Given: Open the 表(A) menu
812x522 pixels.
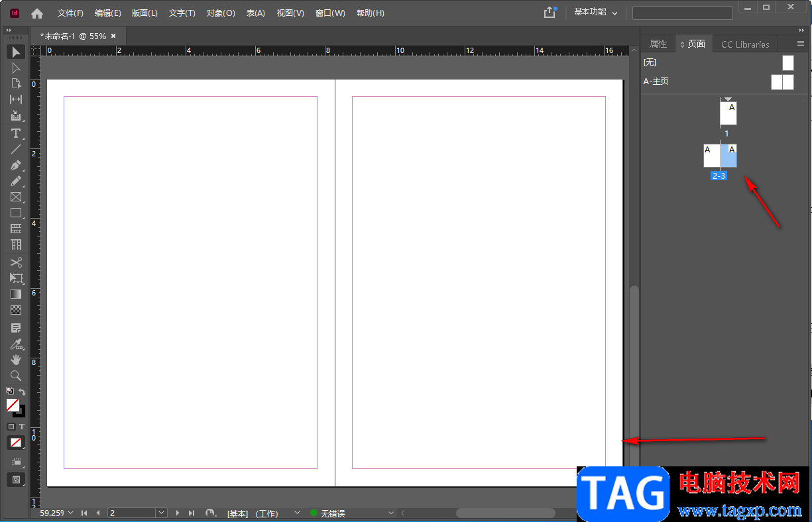Looking at the screenshot, I should tap(256, 13).
